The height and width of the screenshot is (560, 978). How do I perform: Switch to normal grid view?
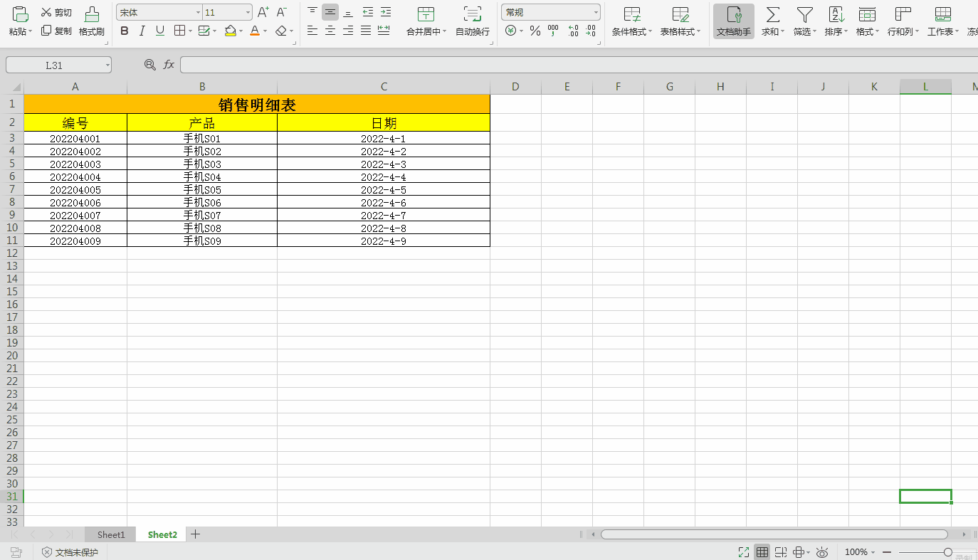tap(762, 552)
